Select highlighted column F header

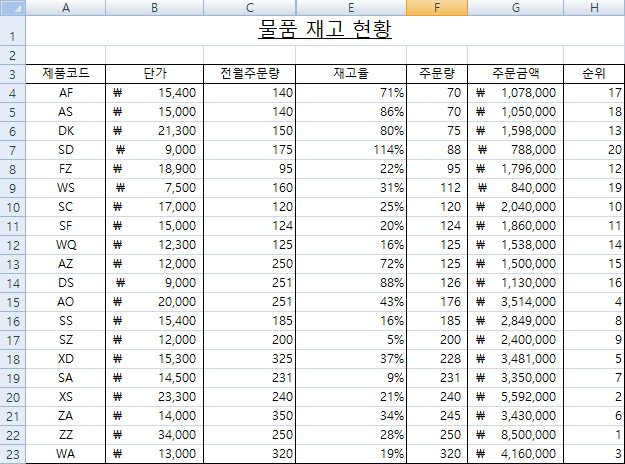tap(437, 8)
